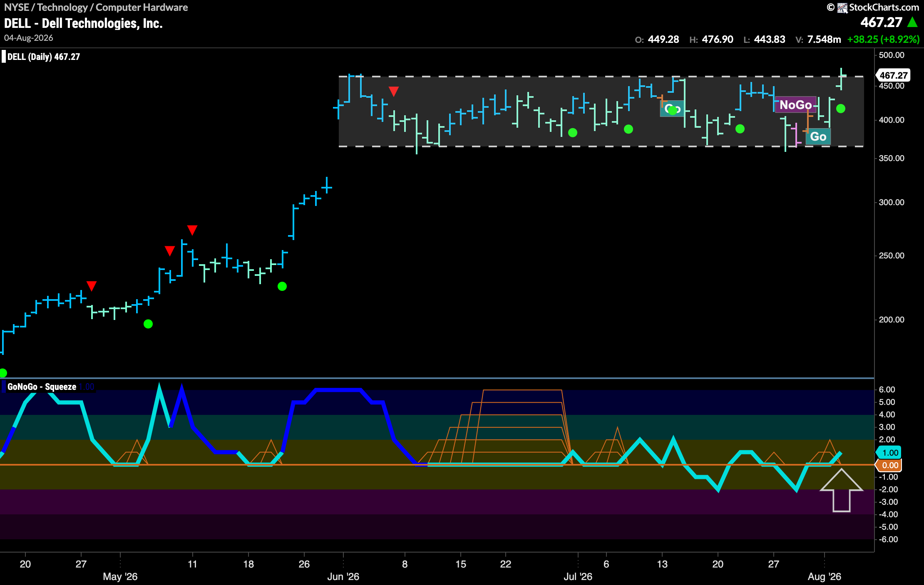
Task: Click the green dot marker in early May
Action: pyautogui.click(x=148, y=324)
